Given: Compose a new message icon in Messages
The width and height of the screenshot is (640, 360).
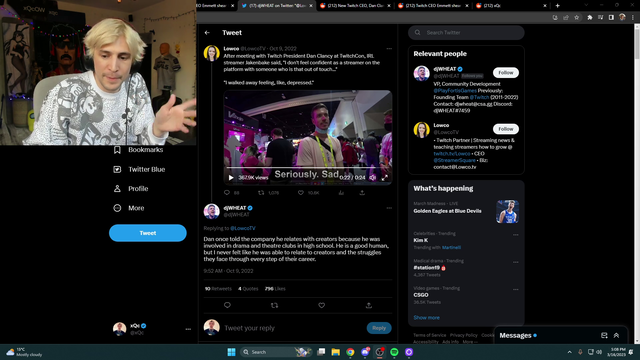Looking at the screenshot, I should (604, 336).
